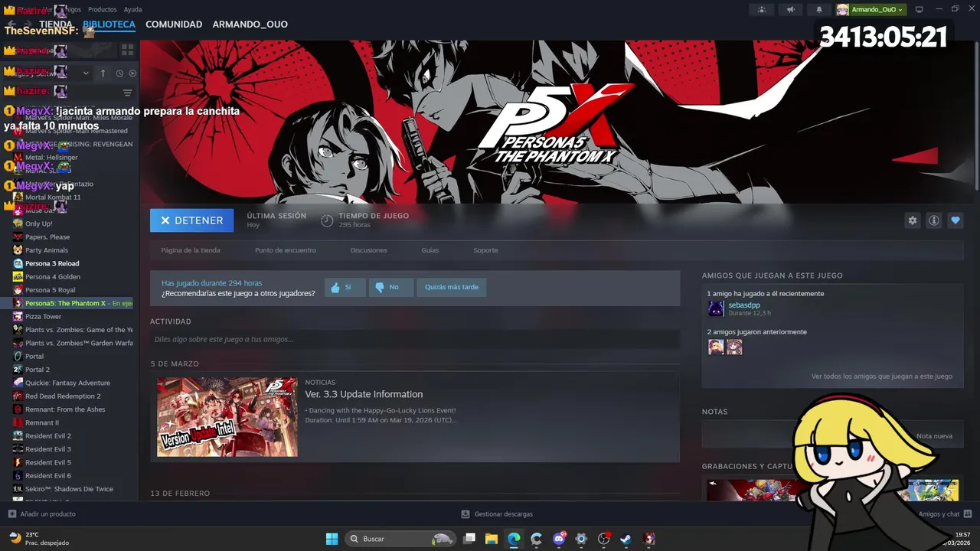This screenshot has width=980, height=551.
Task: Select Portal 2 in library
Action: [38, 370]
